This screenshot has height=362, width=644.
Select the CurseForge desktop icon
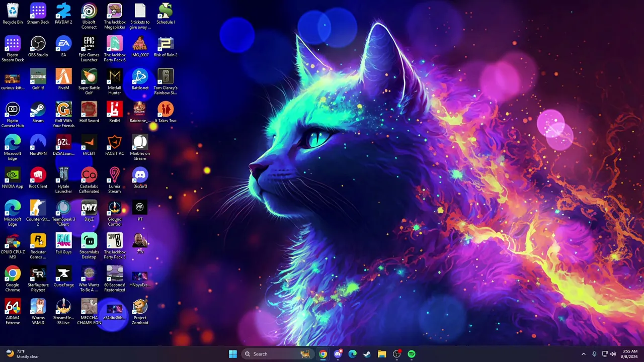point(63,277)
